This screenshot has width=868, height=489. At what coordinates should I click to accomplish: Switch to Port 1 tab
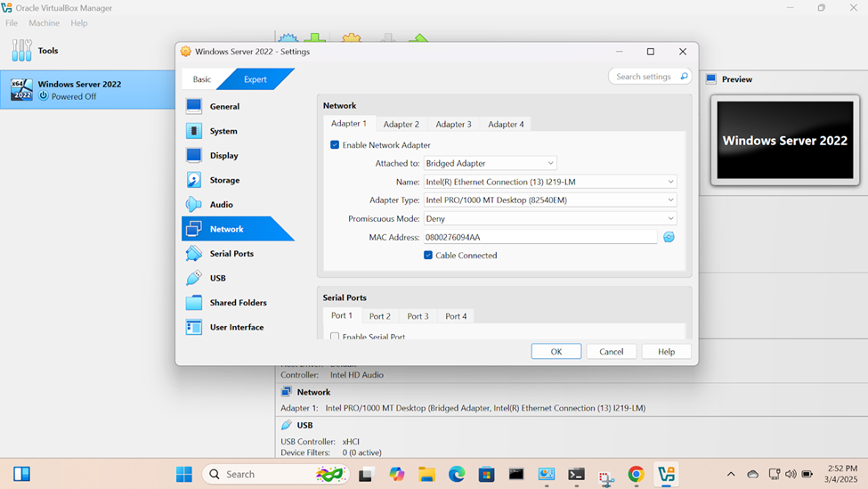pyautogui.click(x=342, y=315)
